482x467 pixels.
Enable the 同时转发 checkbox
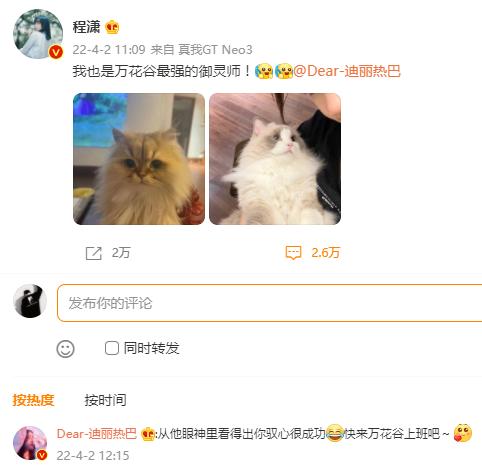(x=112, y=348)
